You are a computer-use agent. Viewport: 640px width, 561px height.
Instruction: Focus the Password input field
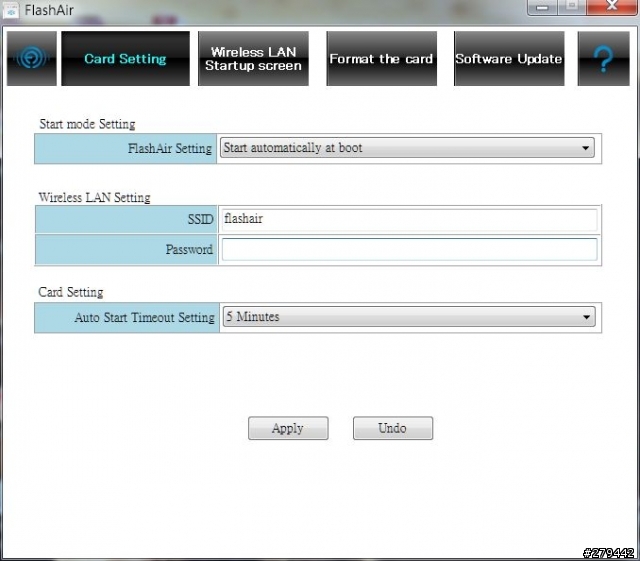pyautogui.click(x=409, y=249)
